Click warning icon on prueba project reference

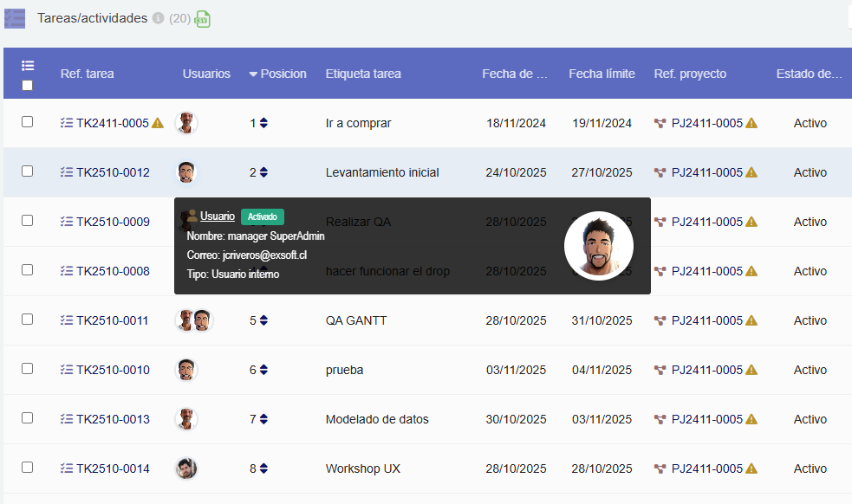(751, 370)
